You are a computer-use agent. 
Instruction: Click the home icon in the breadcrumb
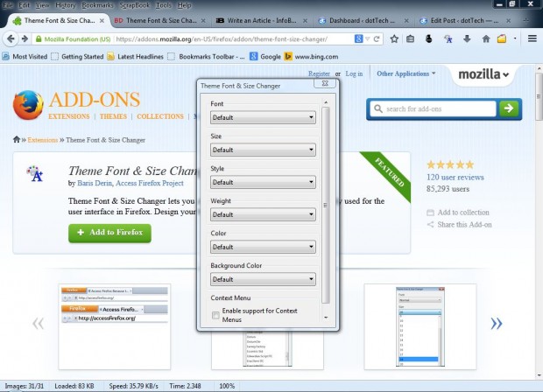17,139
